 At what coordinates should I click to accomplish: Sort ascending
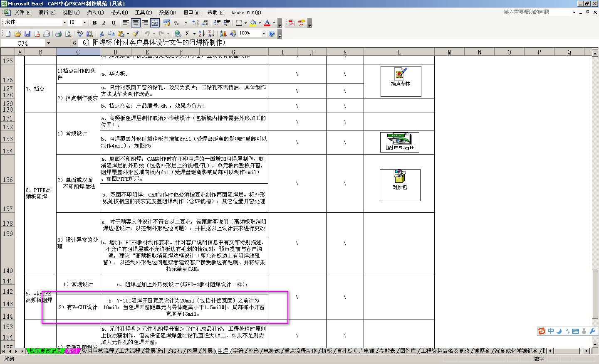[201, 34]
